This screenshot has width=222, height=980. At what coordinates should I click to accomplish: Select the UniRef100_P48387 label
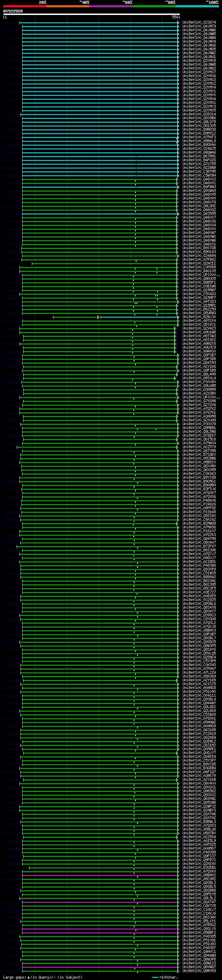(199, 948)
